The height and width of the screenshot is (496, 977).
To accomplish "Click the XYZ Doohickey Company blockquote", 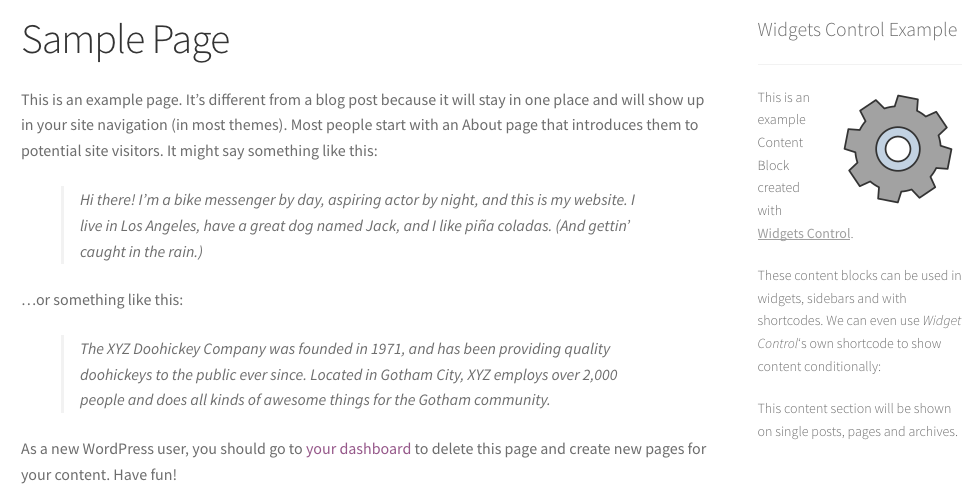I will 348,374.
